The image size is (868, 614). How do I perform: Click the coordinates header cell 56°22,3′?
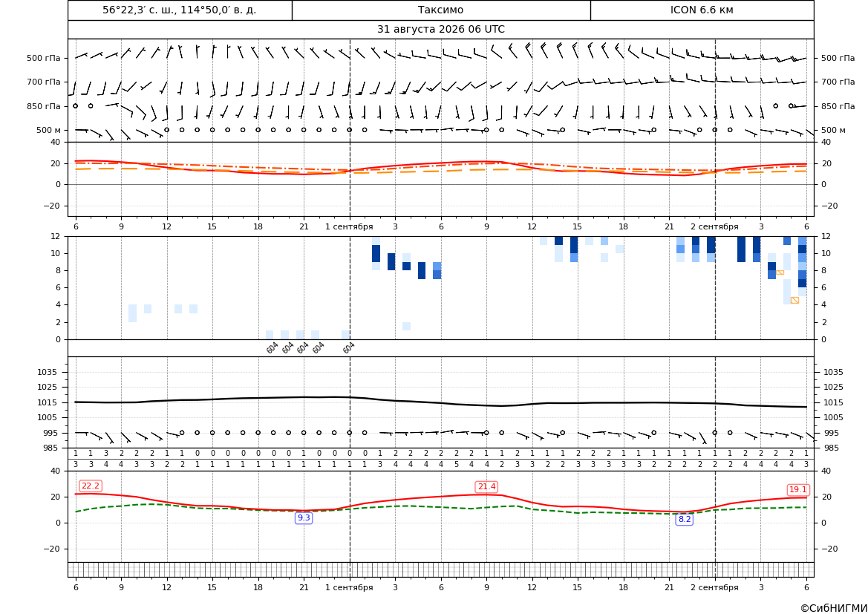point(180,10)
